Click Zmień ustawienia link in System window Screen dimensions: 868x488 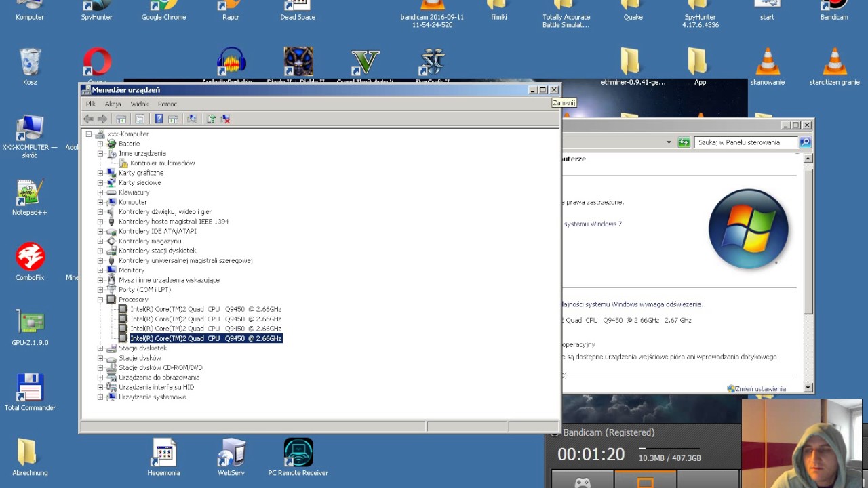761,389
